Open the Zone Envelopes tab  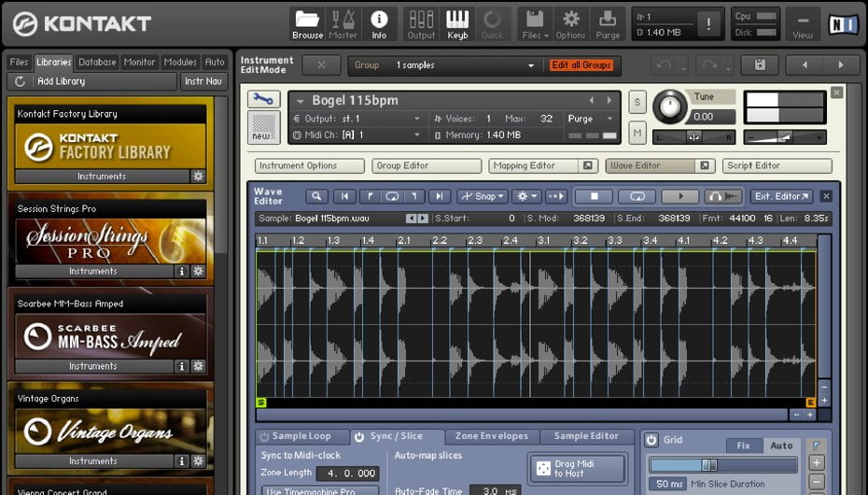492,436
